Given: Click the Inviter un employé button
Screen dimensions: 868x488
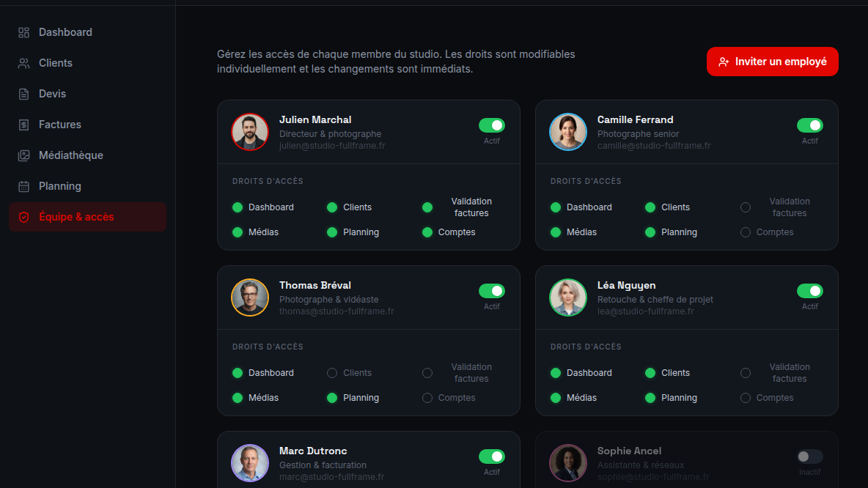Looking at the screenshot, I should point(772,62).
